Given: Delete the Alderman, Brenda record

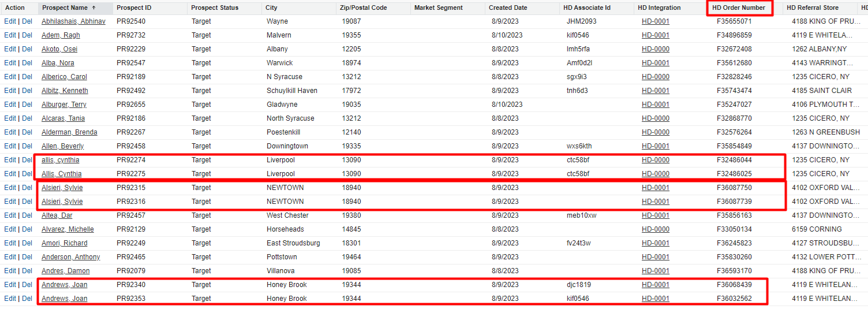Looking at the screenshot, I should pos(27,132).
